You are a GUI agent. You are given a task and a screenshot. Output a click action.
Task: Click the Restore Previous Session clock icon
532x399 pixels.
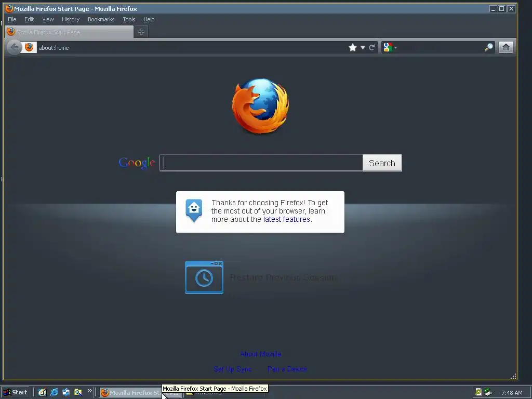(x=204, y=277)
